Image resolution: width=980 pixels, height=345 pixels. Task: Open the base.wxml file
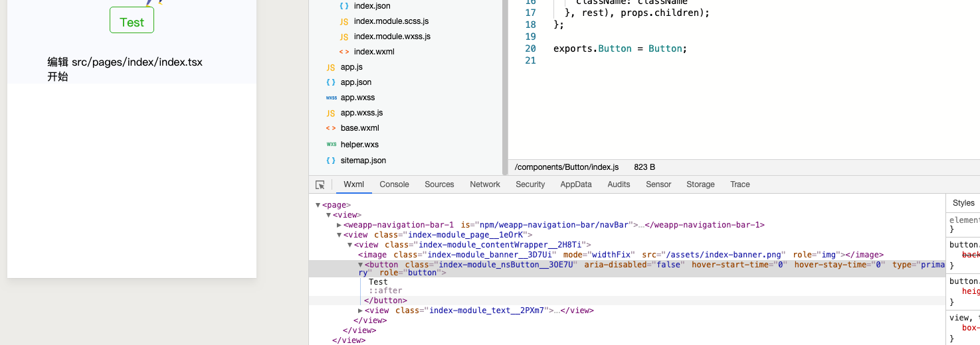[x=359, y=128]
